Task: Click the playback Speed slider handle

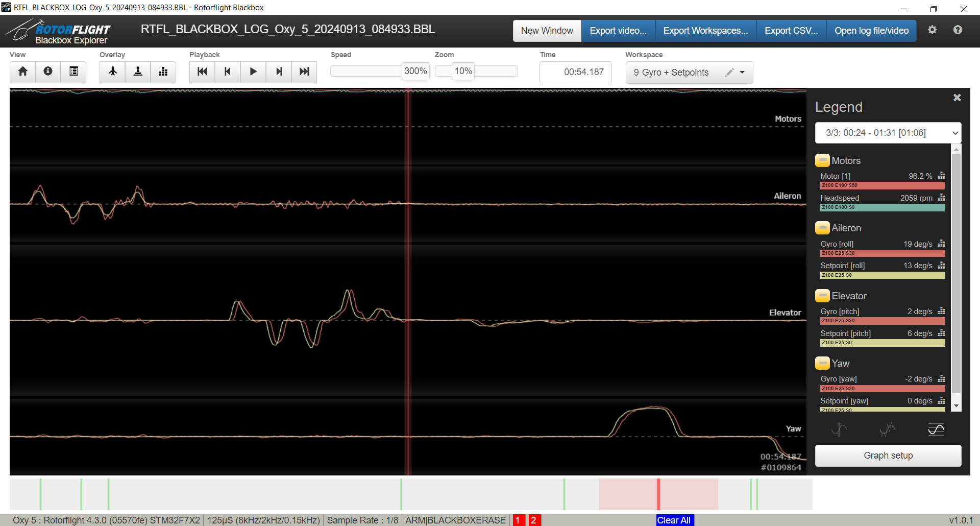Action: pos(415,71)
